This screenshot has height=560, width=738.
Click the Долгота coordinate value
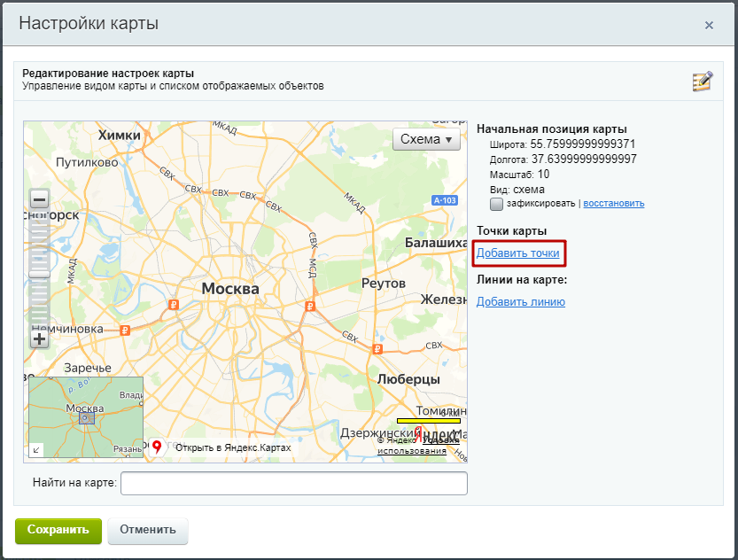pos(584,159)
